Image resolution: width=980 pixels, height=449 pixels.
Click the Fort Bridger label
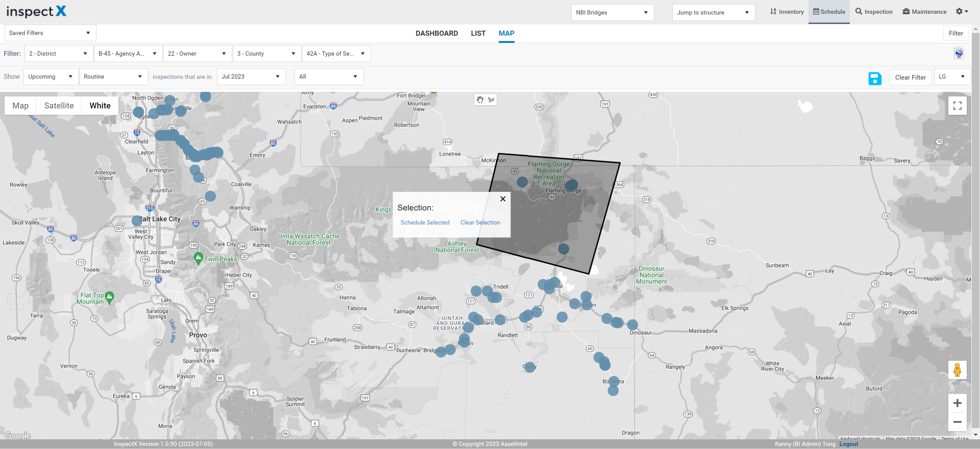pyautogui.click(x=411, y=95)
